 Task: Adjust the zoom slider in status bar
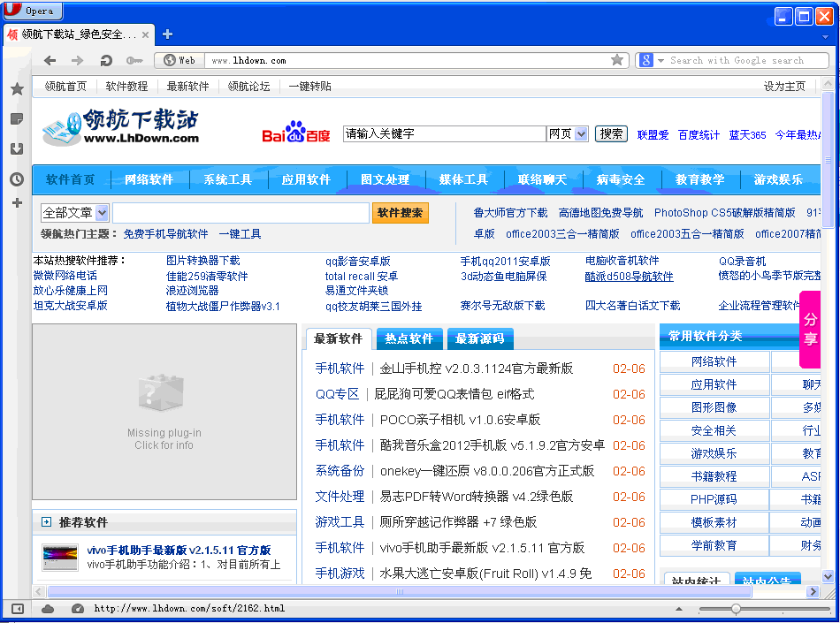point(736,609)
